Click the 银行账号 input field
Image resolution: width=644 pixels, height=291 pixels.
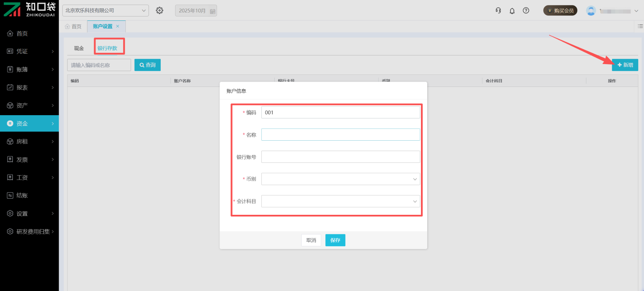coord(340,157)
